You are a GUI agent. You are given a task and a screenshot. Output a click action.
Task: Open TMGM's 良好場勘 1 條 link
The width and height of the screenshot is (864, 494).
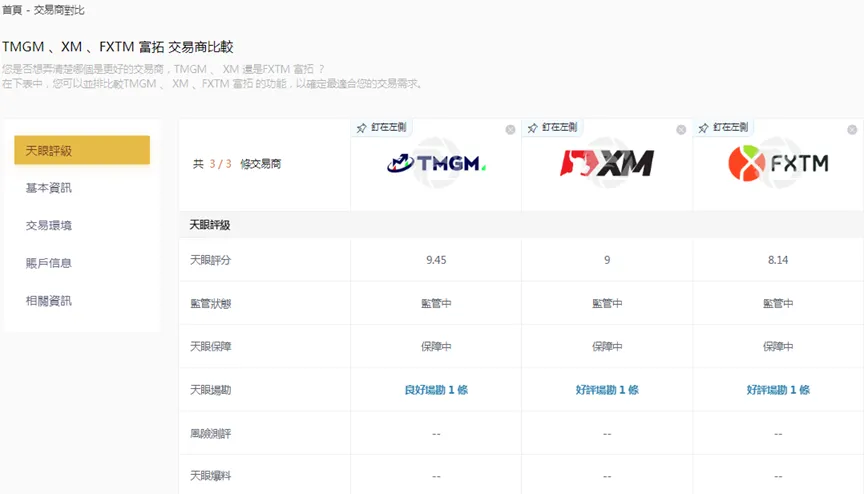point(436,390)
